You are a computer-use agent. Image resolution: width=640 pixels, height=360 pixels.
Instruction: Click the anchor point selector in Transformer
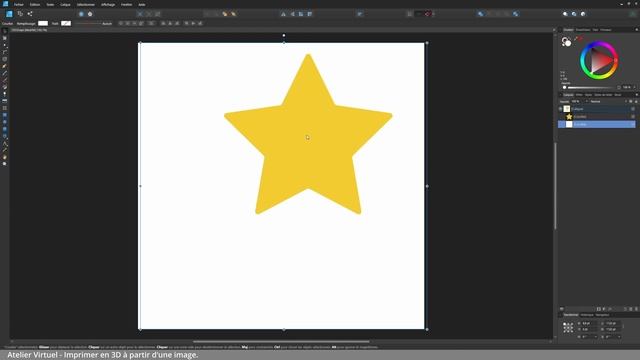coord(568,327)
